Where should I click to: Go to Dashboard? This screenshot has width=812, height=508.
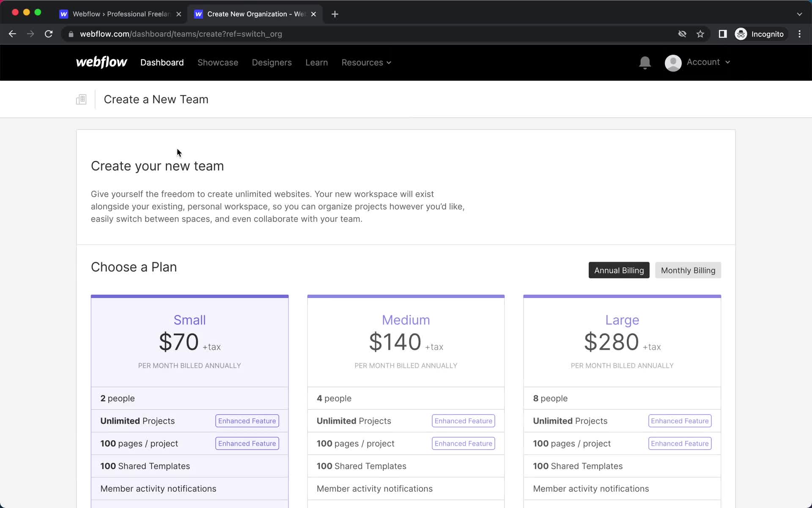(x=162, y=63)
